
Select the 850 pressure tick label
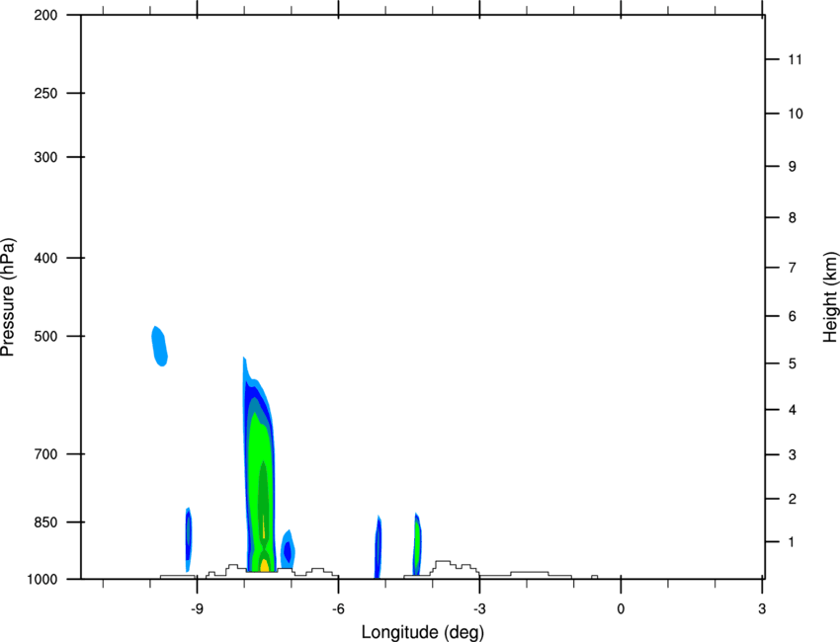point(45,522)
